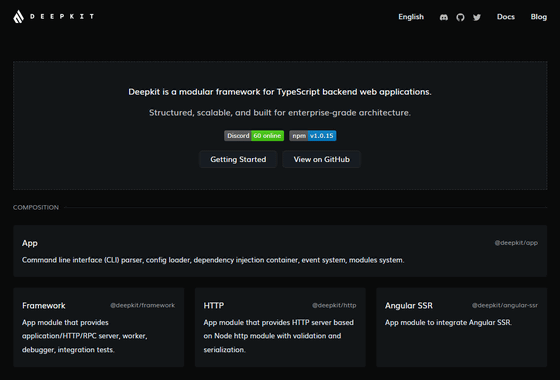Open the Angular SSR package card

[461, 327]
